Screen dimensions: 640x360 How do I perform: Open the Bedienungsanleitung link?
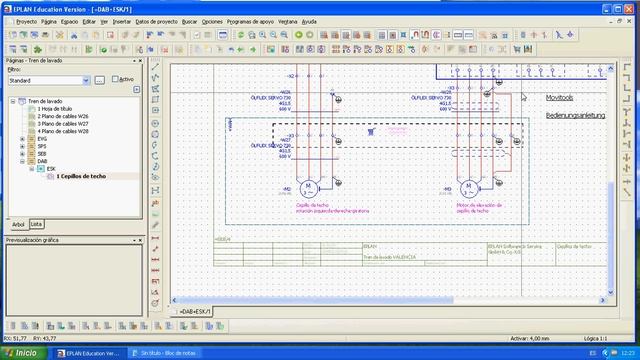[576, 116]
